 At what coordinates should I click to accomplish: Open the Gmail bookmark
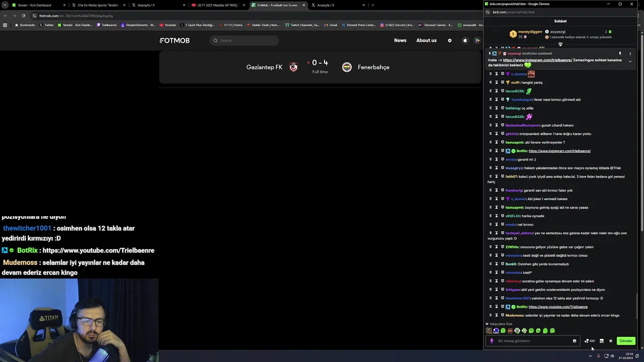tap(331, 25)
